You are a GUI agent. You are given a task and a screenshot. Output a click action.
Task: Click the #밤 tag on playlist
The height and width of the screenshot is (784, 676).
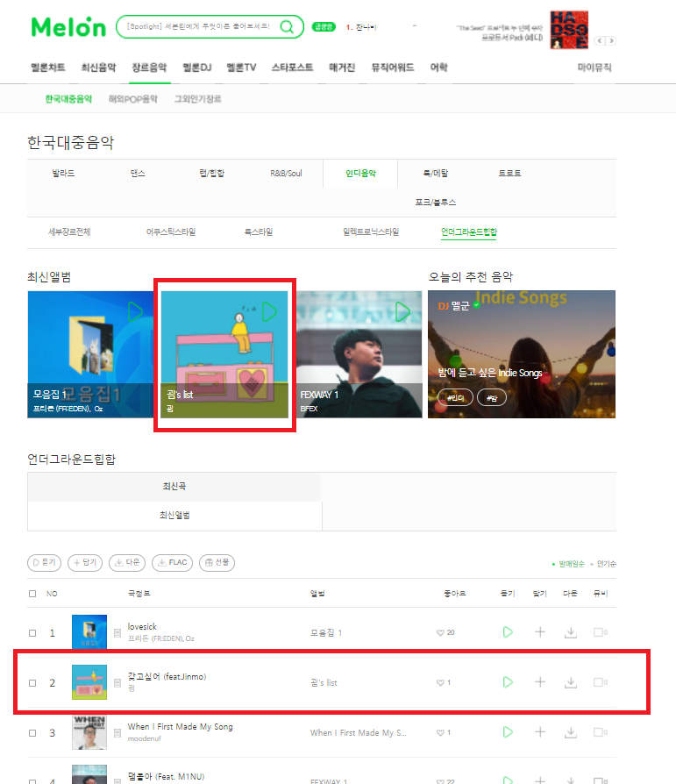coord(492,398)
